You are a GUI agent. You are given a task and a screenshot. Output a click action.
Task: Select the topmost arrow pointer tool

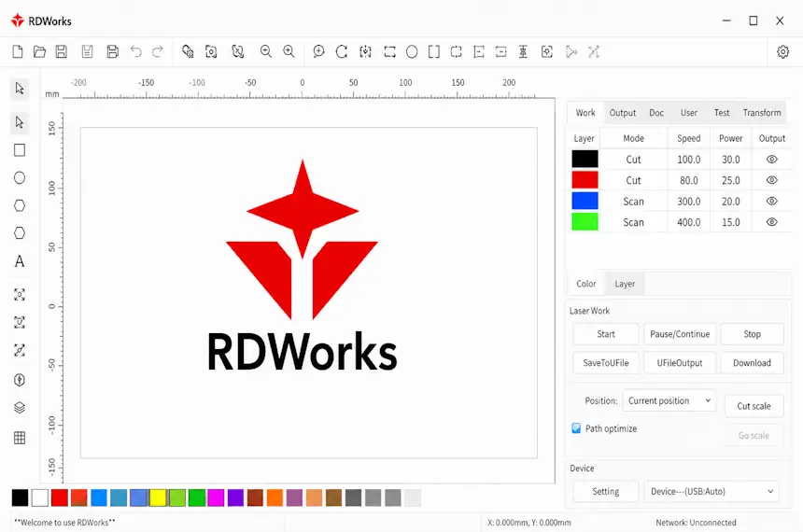[20, 89]
